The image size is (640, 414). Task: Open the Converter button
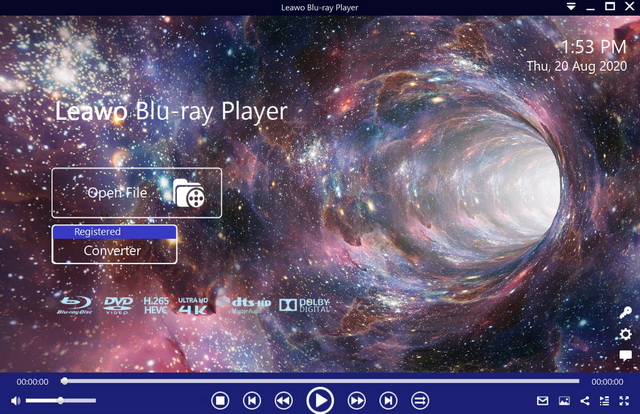tap(114, 251)
